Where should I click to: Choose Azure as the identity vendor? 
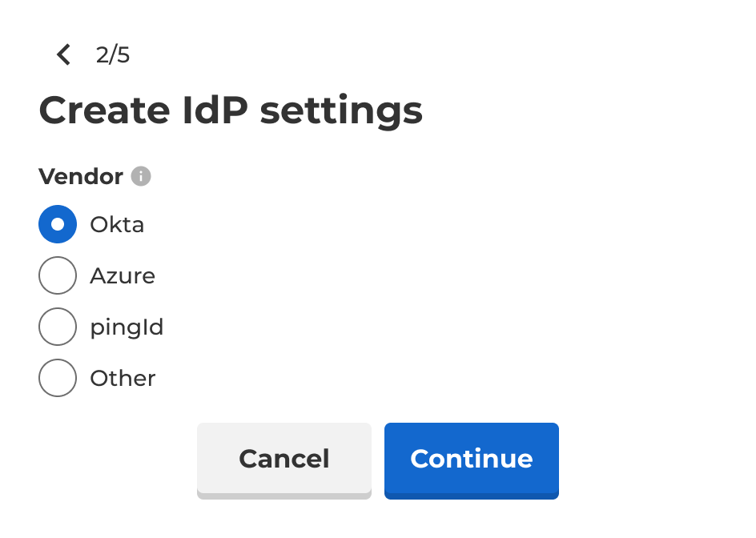[x=57, y=275]
